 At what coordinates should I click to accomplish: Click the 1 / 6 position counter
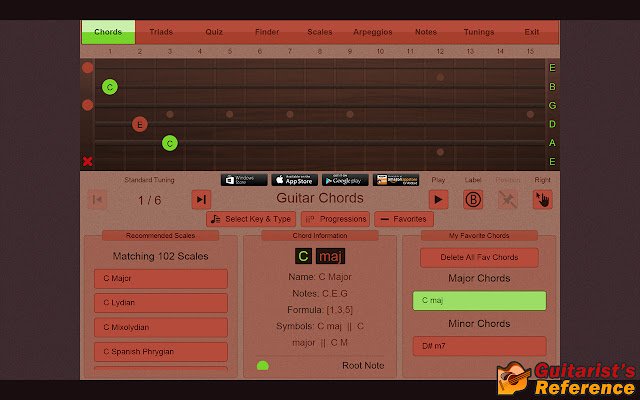[149, 200]
